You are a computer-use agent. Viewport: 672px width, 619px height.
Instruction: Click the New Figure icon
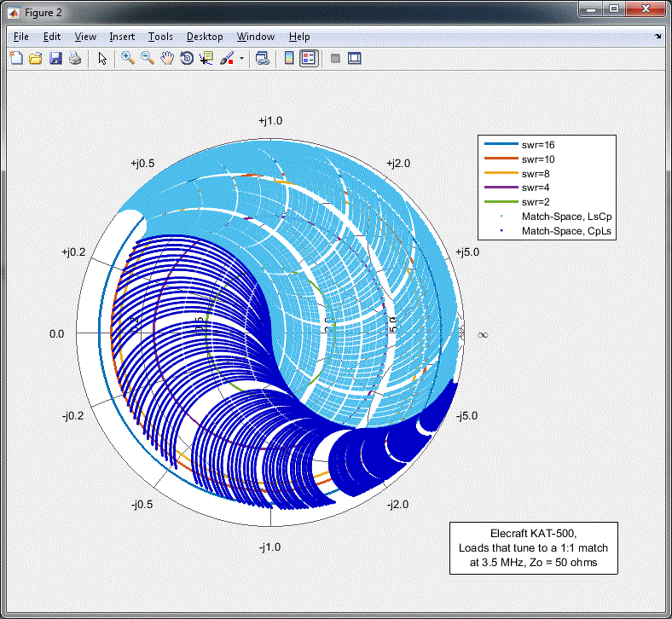(x=16, y=59)
